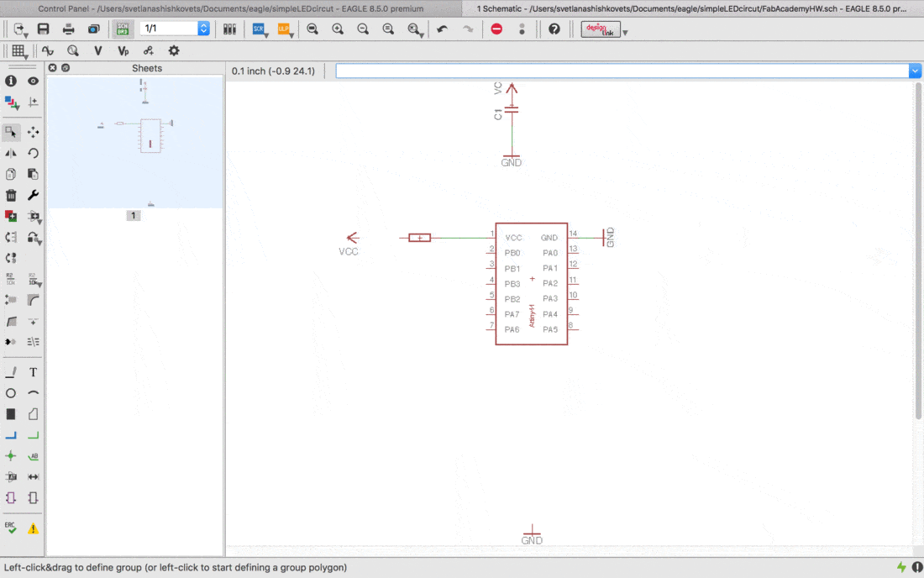Toggle the Group selection tool
924x578 pixels.
pos(11,132)
